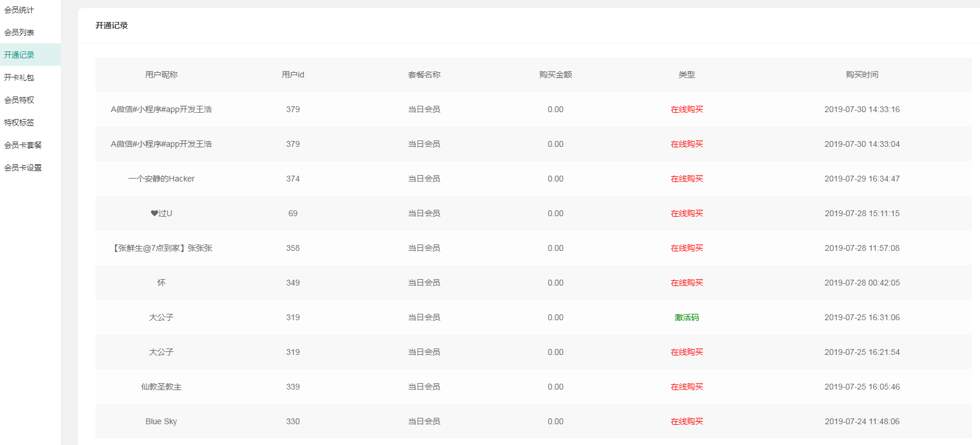Click user id 358

pos(293,248)
